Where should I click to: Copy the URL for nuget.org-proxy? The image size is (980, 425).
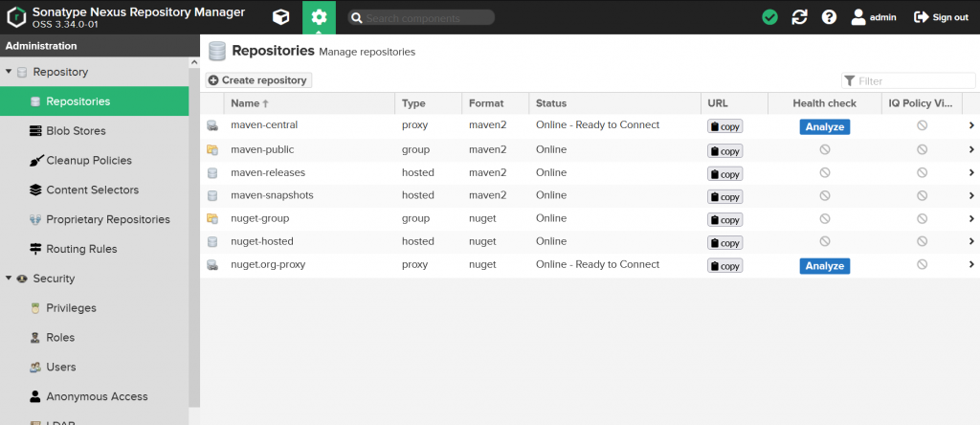point(725,266)
